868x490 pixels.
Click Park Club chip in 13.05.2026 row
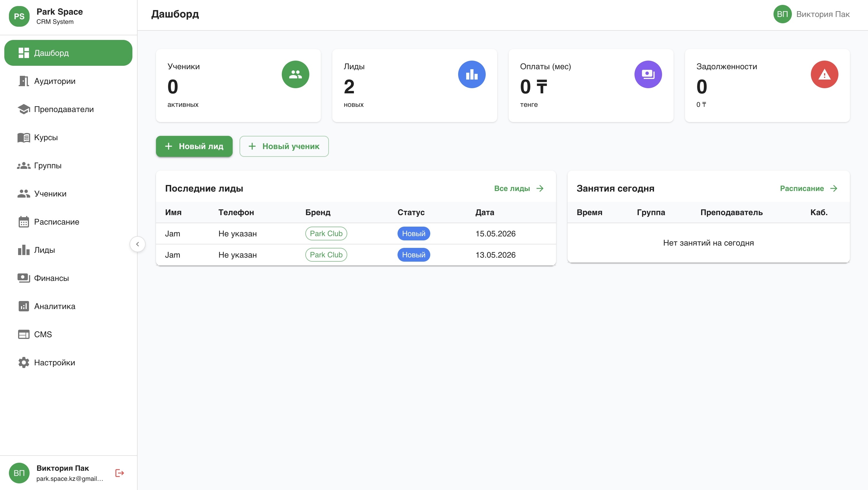point(326,255)
